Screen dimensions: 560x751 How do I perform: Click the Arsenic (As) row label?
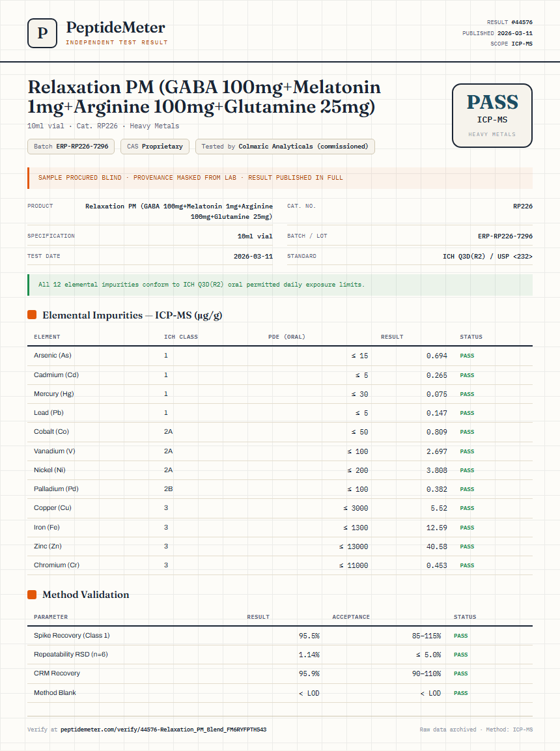[53, 356]
